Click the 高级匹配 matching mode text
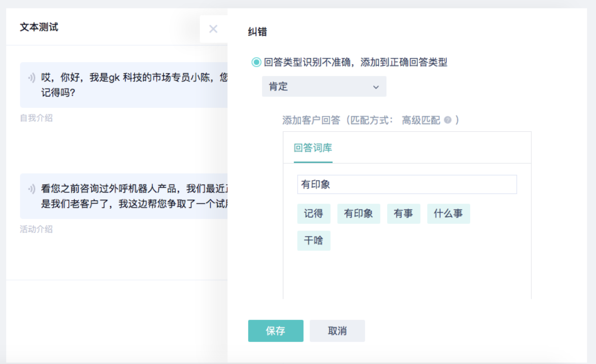 (x=421, y=120)
